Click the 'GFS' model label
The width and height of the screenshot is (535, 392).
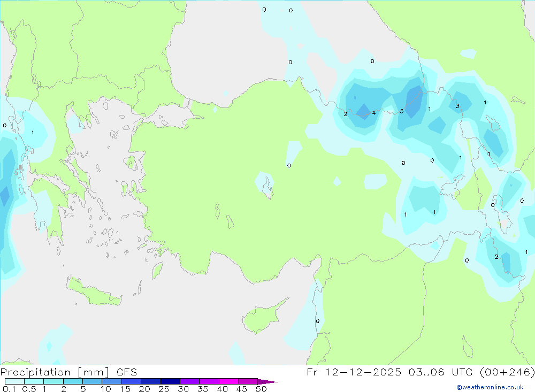[127, 372]
